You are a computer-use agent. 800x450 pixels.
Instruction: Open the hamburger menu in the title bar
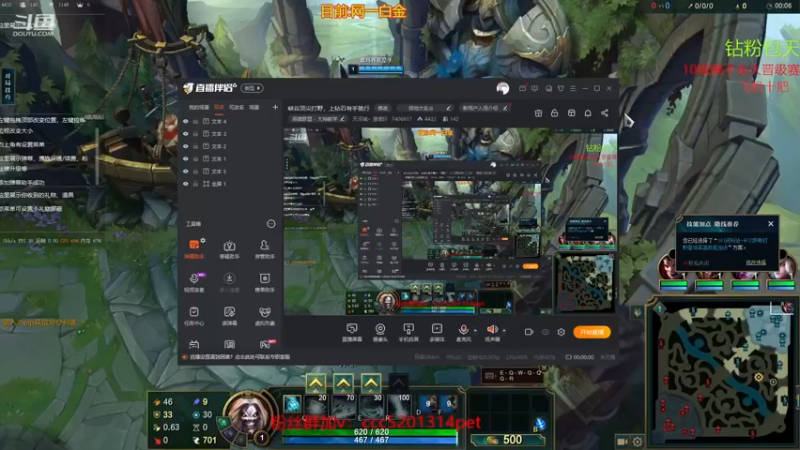click(573, 88)
